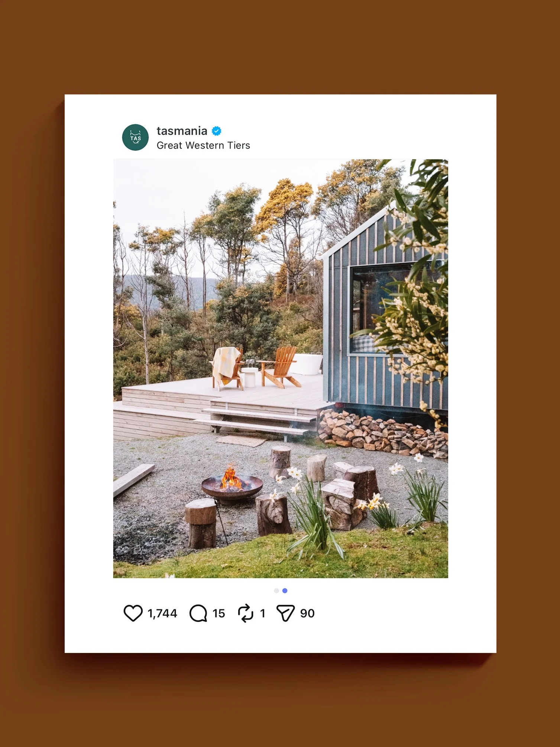This screenshot has height=747, width=560.
Task: Tap the chair draped with a blanket
Action: pos(227,368)
